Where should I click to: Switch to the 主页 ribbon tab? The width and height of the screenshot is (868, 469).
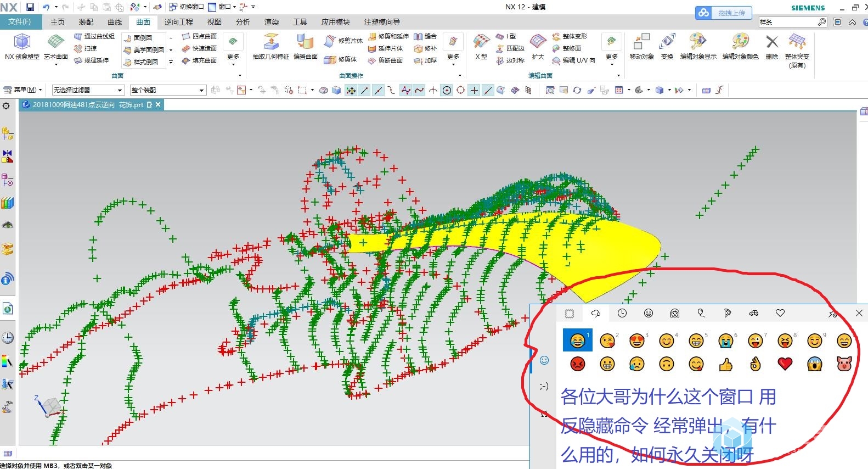click(x=58, y=22)
